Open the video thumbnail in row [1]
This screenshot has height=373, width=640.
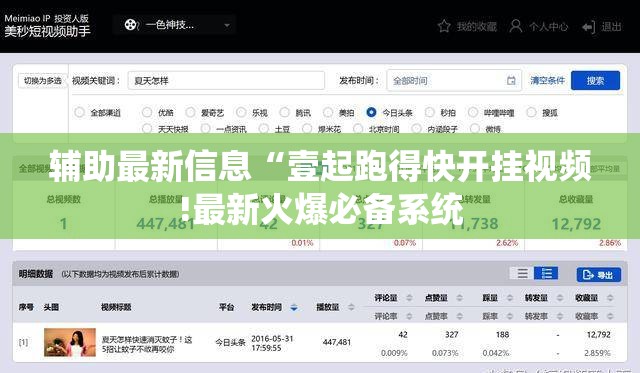70,342
